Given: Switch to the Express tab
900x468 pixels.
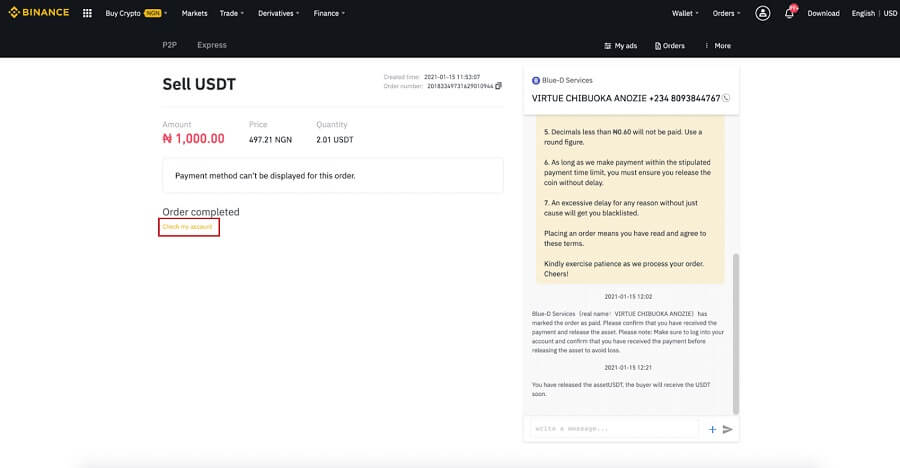Looking at the screenshot, I should [x=212, y=45].
